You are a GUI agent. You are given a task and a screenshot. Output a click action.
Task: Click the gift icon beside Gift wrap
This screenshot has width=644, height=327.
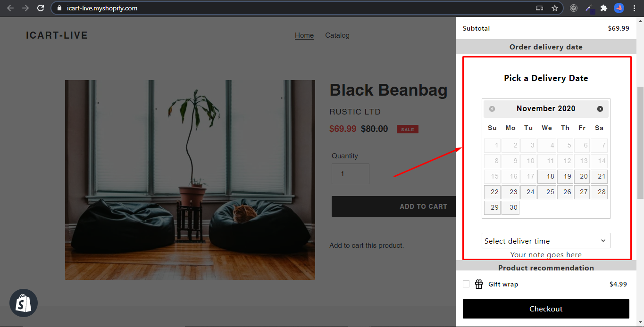click(479, 284)
